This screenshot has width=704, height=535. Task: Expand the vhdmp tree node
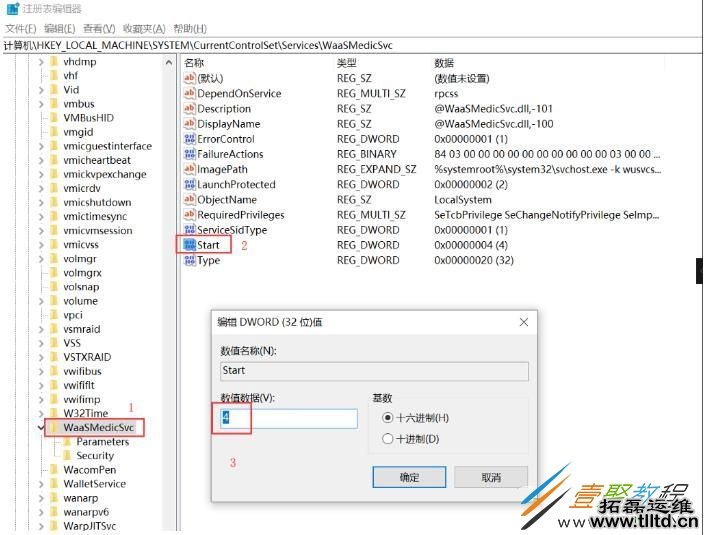41,62
